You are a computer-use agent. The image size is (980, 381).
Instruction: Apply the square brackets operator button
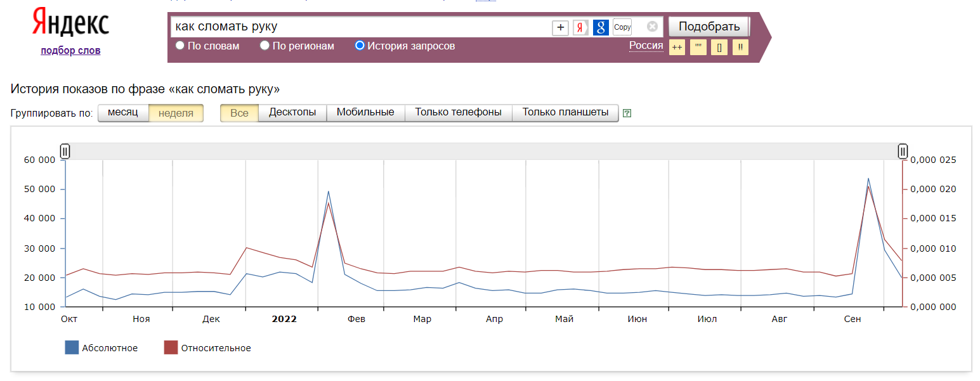pos(719,48)
